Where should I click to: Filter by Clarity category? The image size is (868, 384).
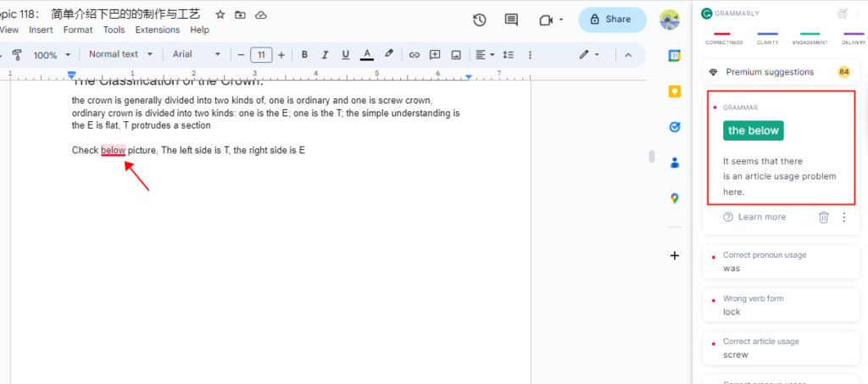tap(767, 39)
